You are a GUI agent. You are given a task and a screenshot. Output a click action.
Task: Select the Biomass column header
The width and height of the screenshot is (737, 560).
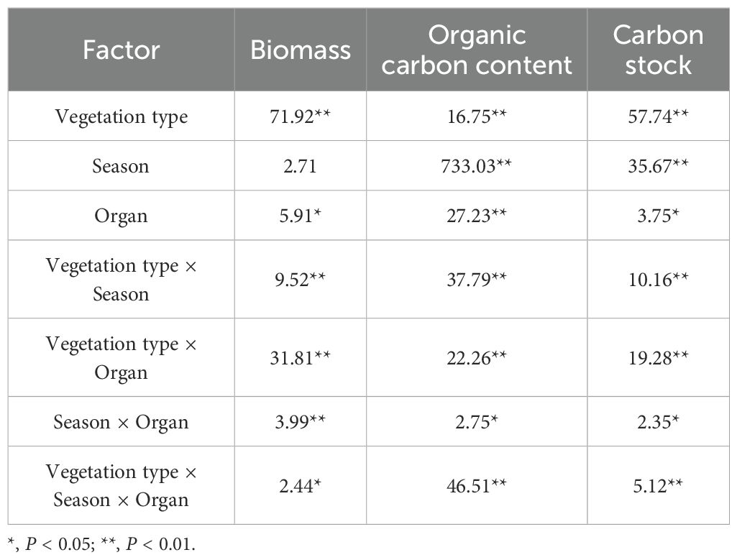(300, 50)
